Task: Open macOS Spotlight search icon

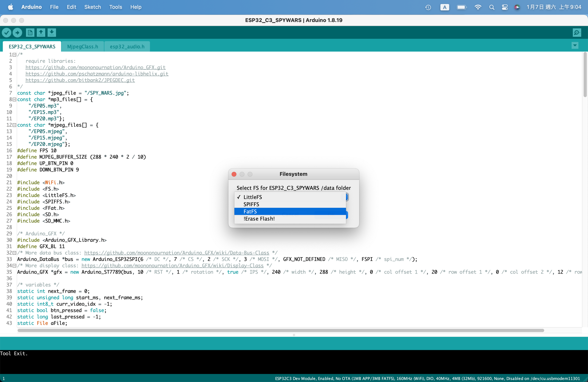Action: (x=492, y=7)
